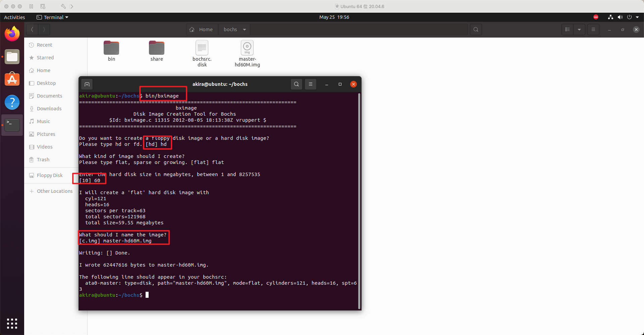Open Activities overview

(x=14, y=17)
